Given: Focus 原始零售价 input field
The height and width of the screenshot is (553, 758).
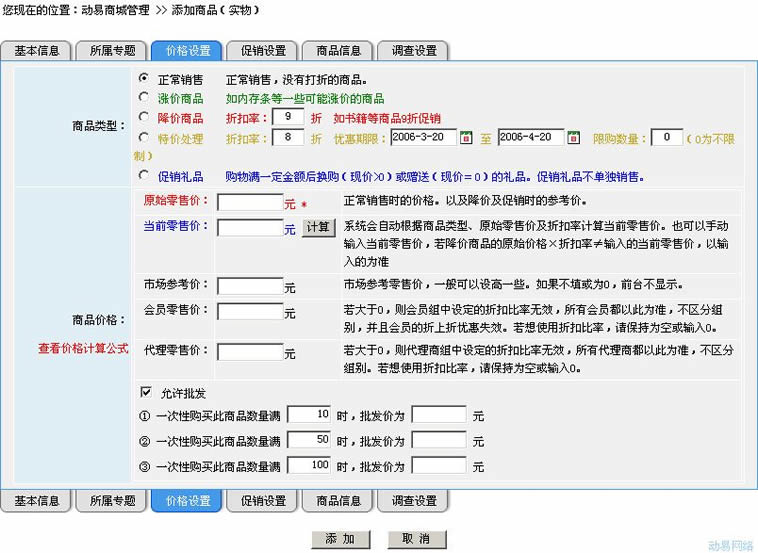Looking at the screenshot, I should (x=250, y=202).
